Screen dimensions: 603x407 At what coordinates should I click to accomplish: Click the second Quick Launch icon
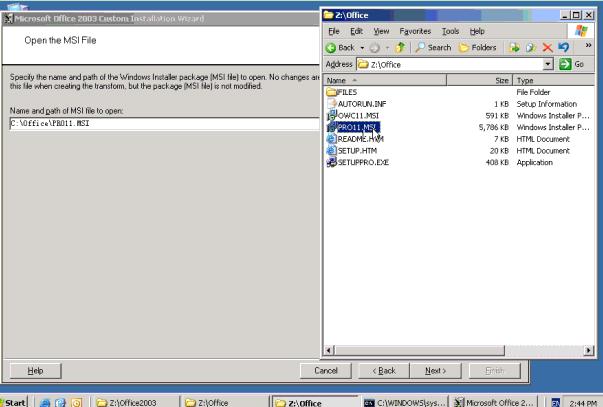(x=60, y=402)
